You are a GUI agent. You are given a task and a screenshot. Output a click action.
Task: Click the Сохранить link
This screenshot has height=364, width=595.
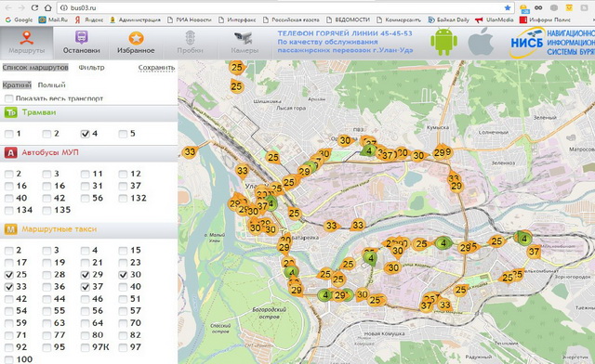coord(156,68)
